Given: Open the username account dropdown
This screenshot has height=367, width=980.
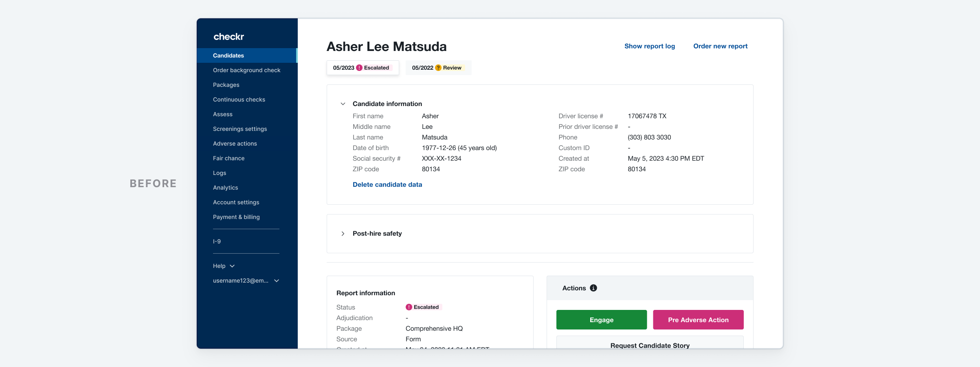Looking at the screenshot, I should [246, 281].
